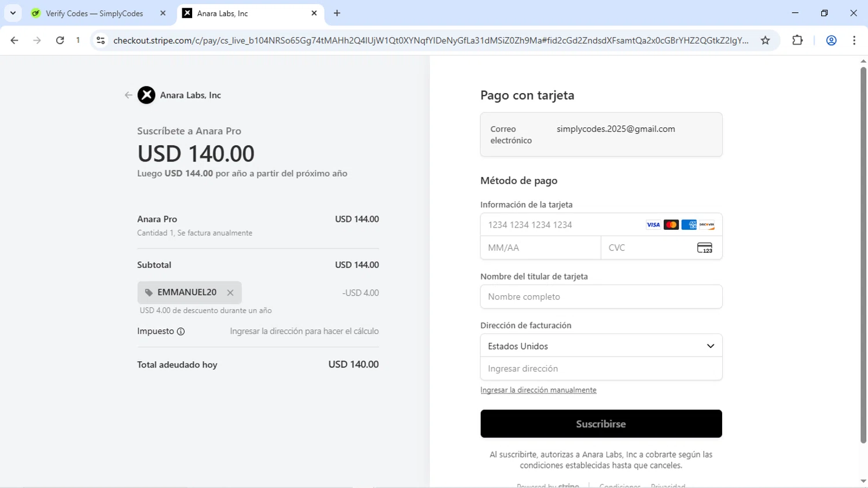868x488 pixels.
Task: Click Ingresar la dirección manualmente link
Action: click(x=538, y=390)
